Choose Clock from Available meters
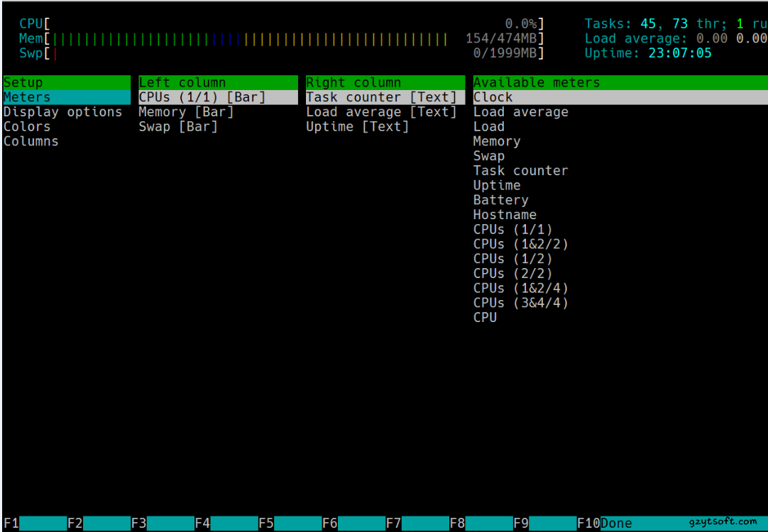The image size is (768, 532). (620, 97)
